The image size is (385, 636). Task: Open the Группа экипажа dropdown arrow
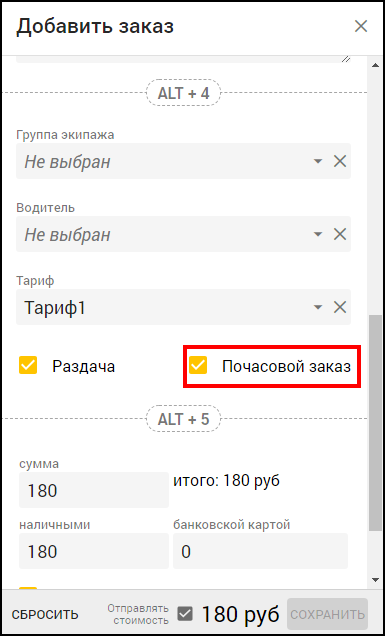pos(318,162)
